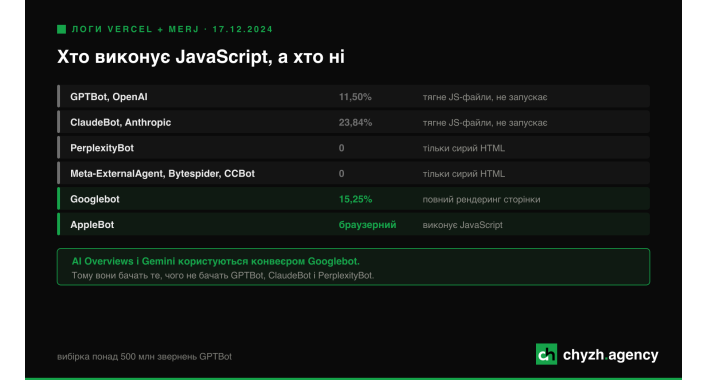Click the green square before ЛОГИ VERCEL
The image size is (708, 380).
(61, 29)
